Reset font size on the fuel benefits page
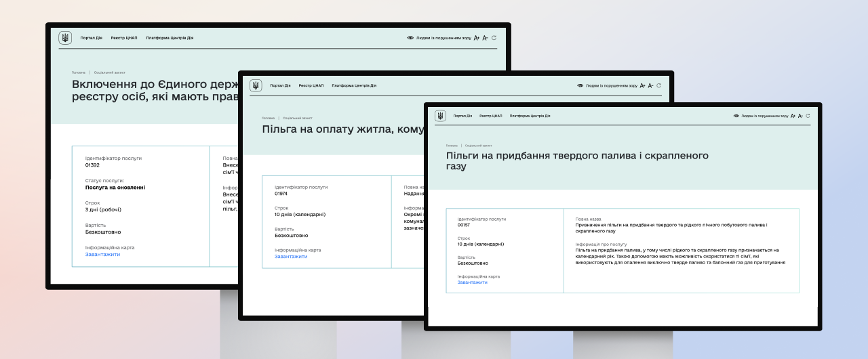Viewport: 868px width, 359px height. 808,116
